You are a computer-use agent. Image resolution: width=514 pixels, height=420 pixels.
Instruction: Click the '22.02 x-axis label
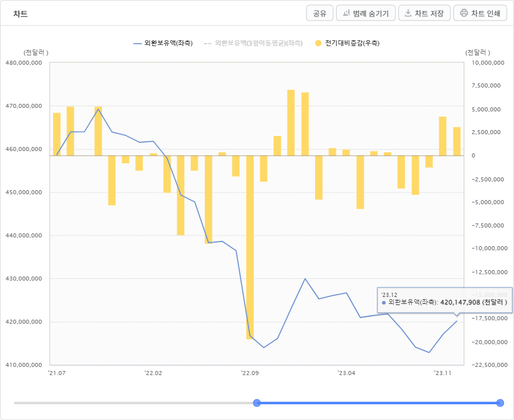[153, 373]
